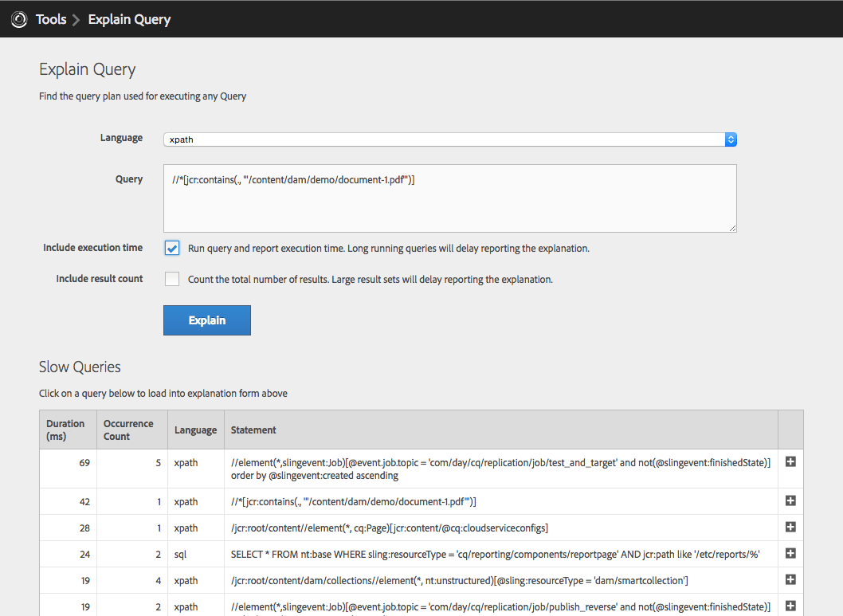843x616 pixels.
Task: Click duration value 42
Action: tap(84, 502)
